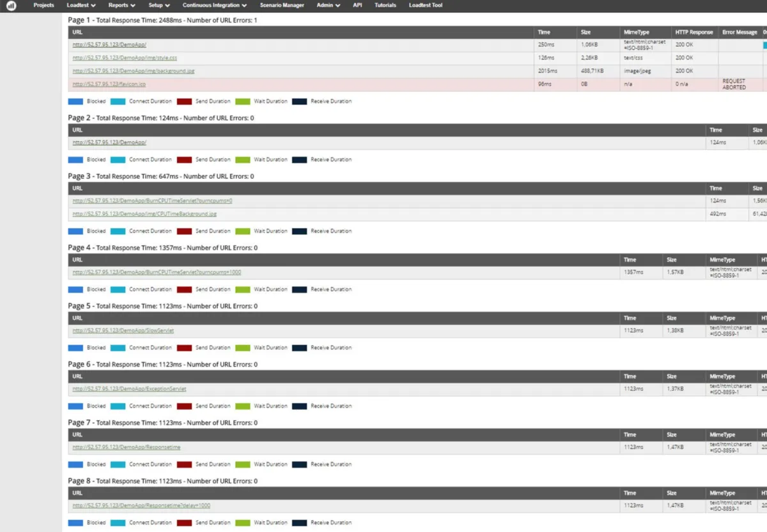Select the 492ms time cell in Page 3

click(x=727, y=214)
